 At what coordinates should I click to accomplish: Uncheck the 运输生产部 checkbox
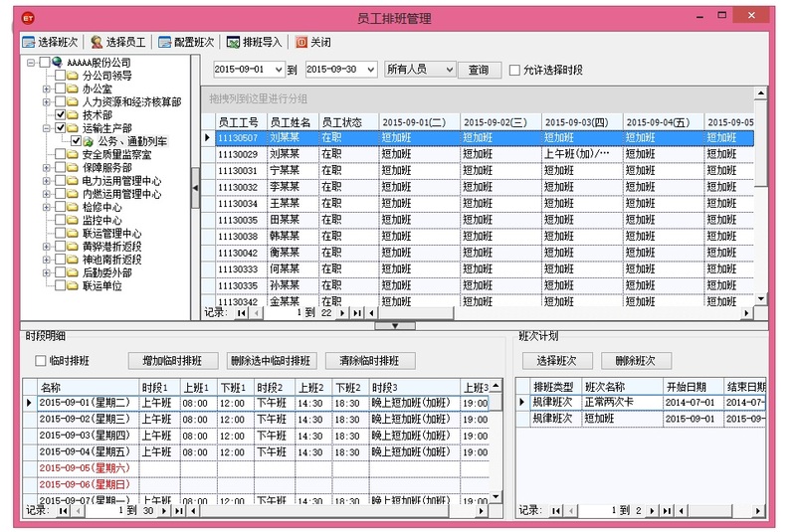(x=60, y=128)
